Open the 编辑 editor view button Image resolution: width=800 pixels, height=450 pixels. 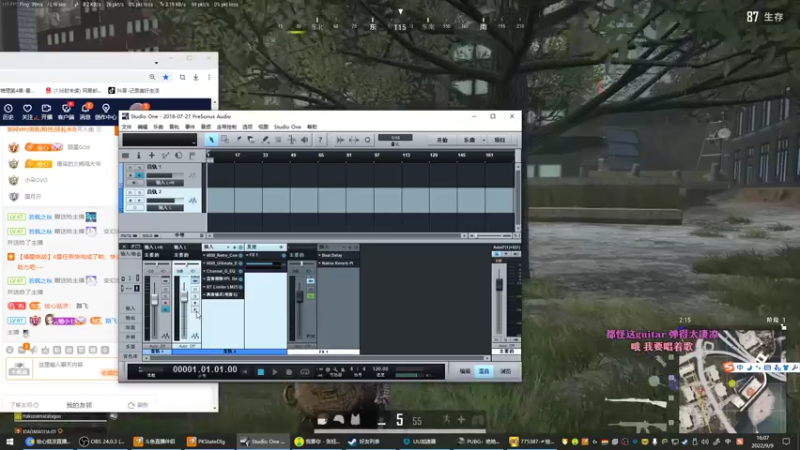point(465,371)
